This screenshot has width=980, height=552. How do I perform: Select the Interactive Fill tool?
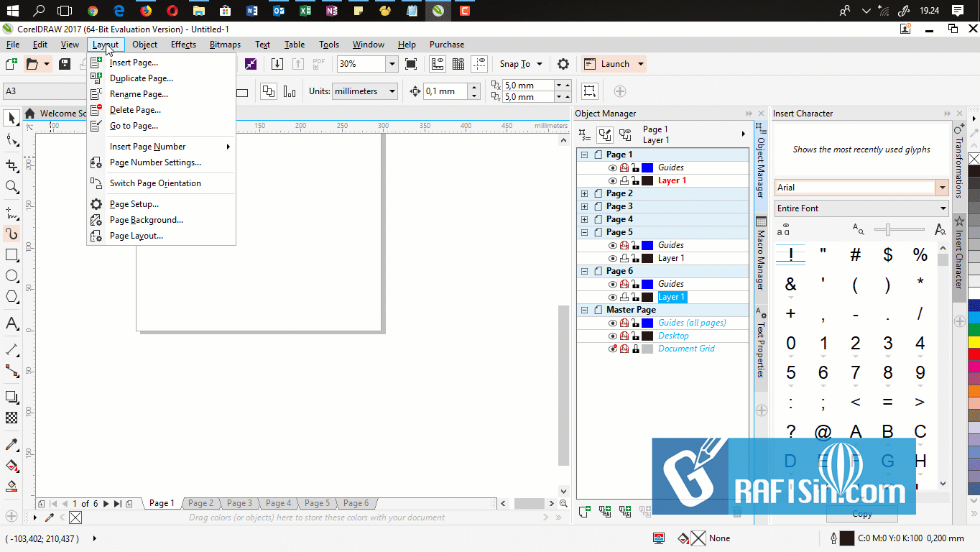(x=11, y=465)
